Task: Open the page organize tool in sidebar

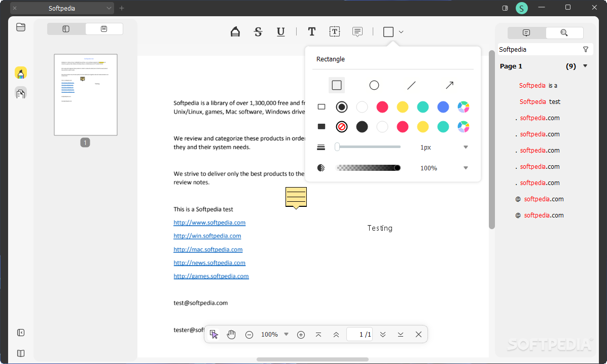Action: click(x=21, y=93)
